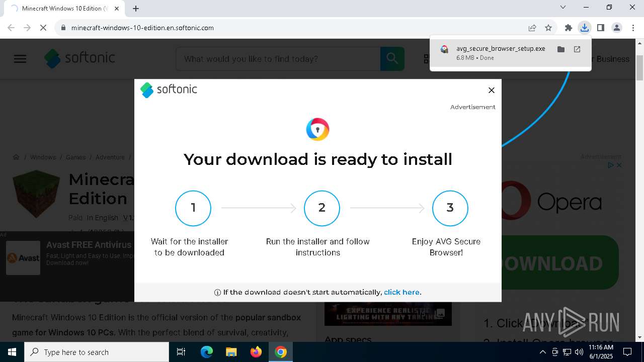Click the Softonic logo in the popup
Viewport: 644px width, 362px height.
point(169,90)
